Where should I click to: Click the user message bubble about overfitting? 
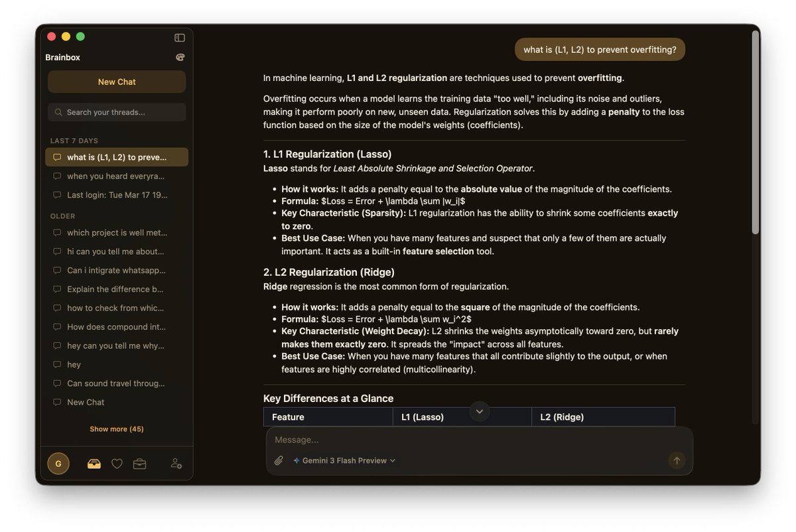(600, 49)
